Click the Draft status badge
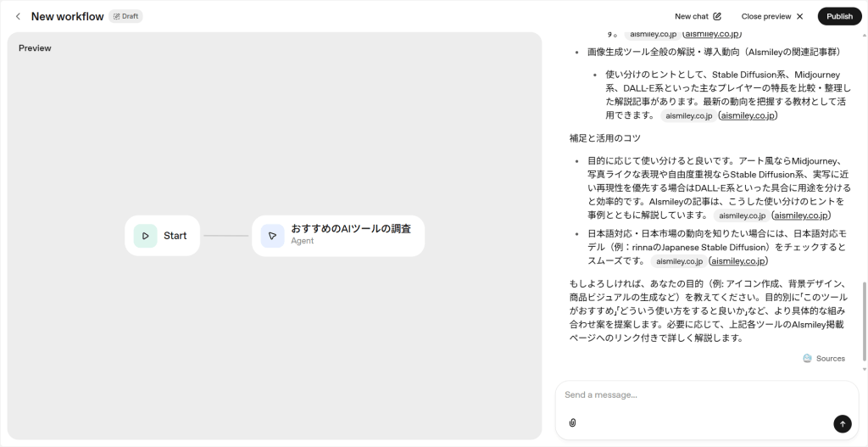This screenshot has width=868, height=447. pos(125,16)
